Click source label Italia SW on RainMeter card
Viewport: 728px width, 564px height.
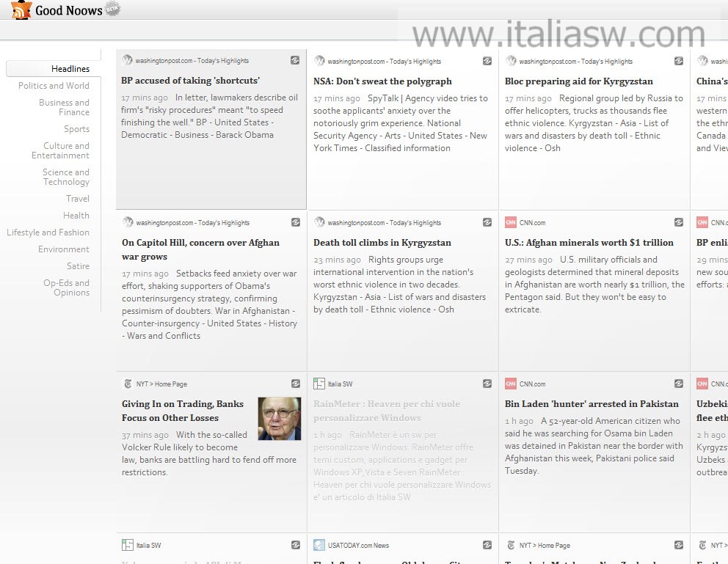[341, 384]
